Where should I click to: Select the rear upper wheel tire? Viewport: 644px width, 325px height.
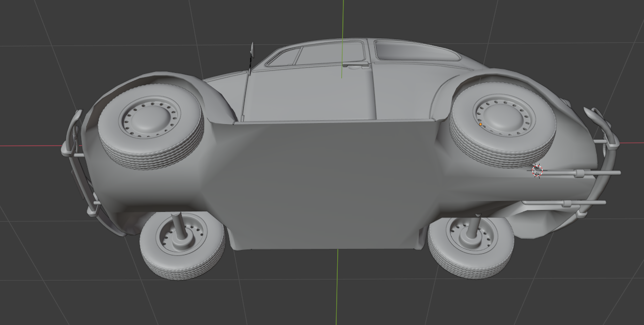click(502, 124)
